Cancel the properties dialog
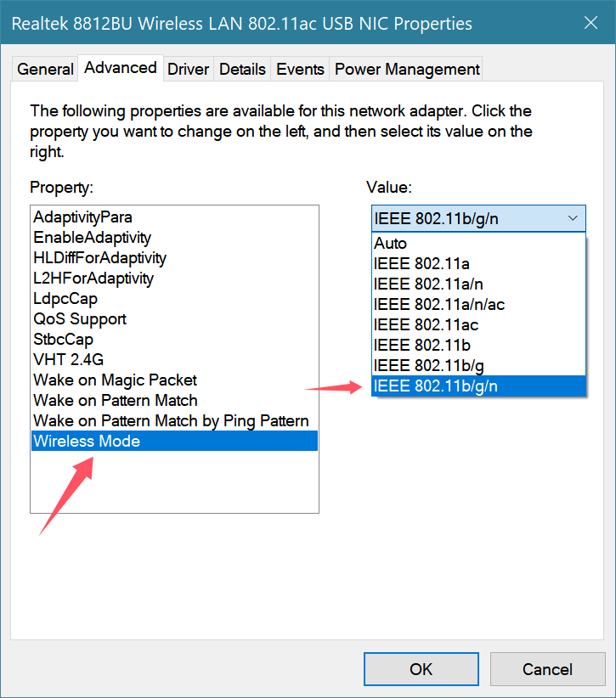Screen dimensions: 616x698 click(x=547, y=669)
